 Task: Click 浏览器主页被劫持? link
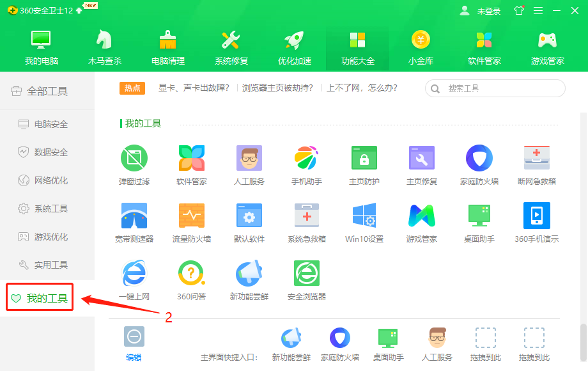(x=277, y=88)
